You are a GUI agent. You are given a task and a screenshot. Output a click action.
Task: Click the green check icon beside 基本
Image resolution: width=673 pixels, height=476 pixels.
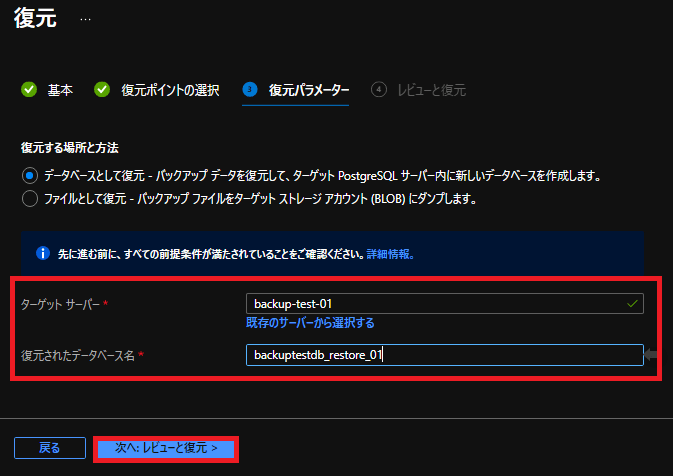pos(29,89)
